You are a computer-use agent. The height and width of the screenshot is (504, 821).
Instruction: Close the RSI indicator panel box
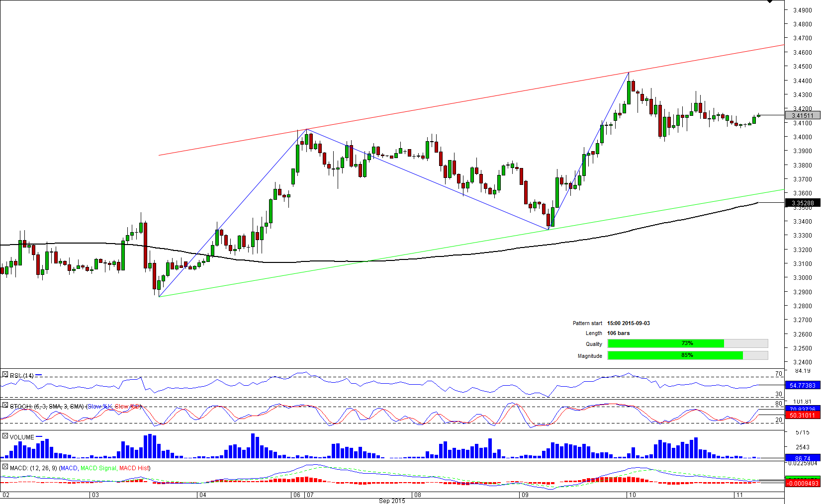[5, 374]
